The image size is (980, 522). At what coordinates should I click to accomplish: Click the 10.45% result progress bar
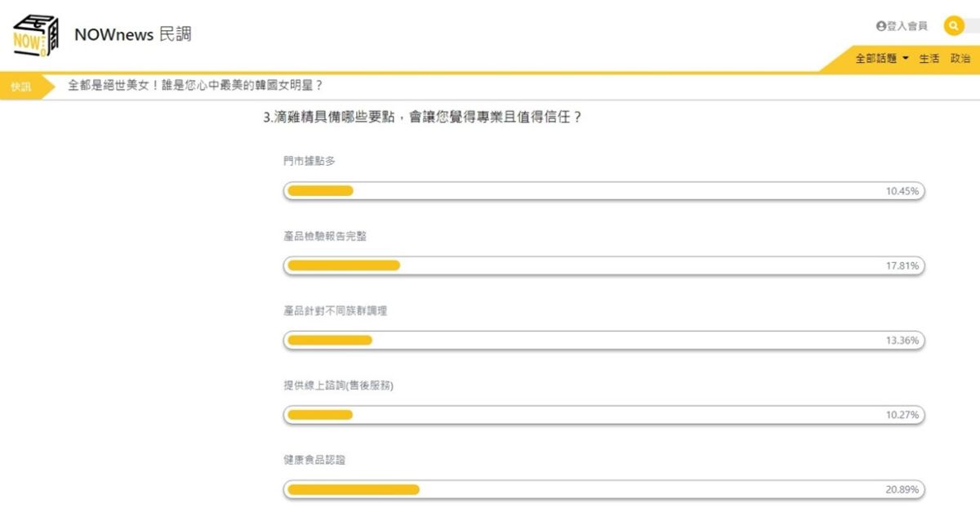[x=604, y=191]
